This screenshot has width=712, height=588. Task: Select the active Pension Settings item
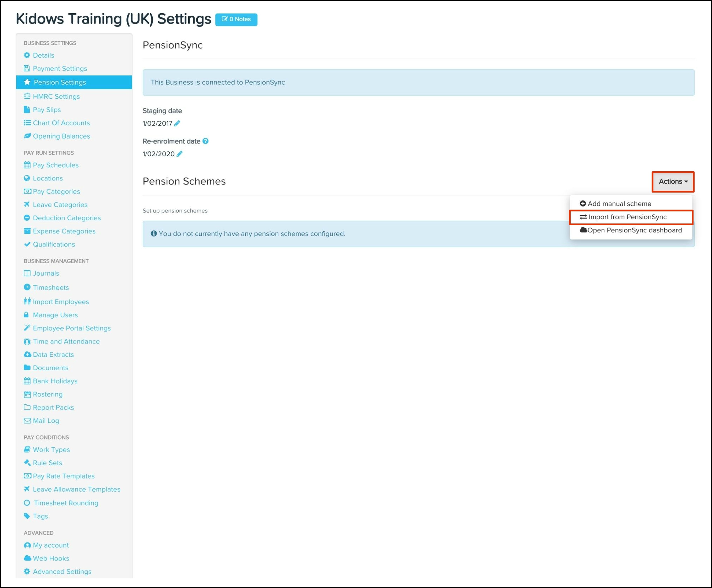click(60, 82)
